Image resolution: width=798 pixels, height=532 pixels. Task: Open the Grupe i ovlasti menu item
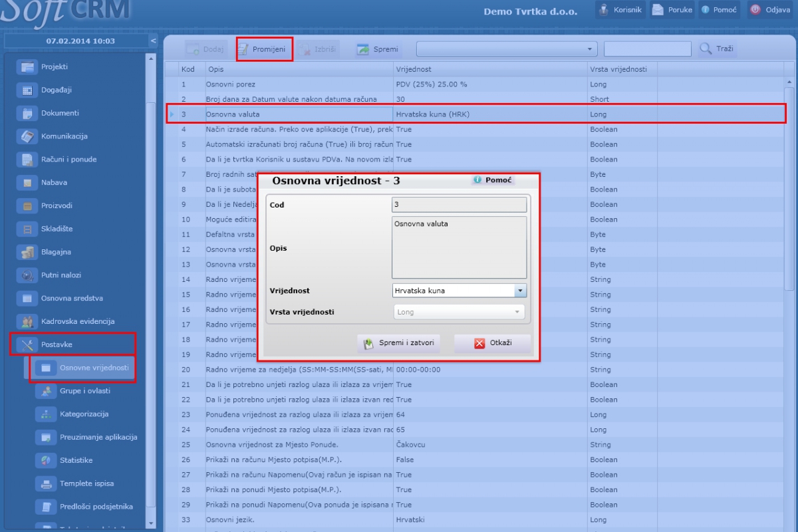click(85, 391)
